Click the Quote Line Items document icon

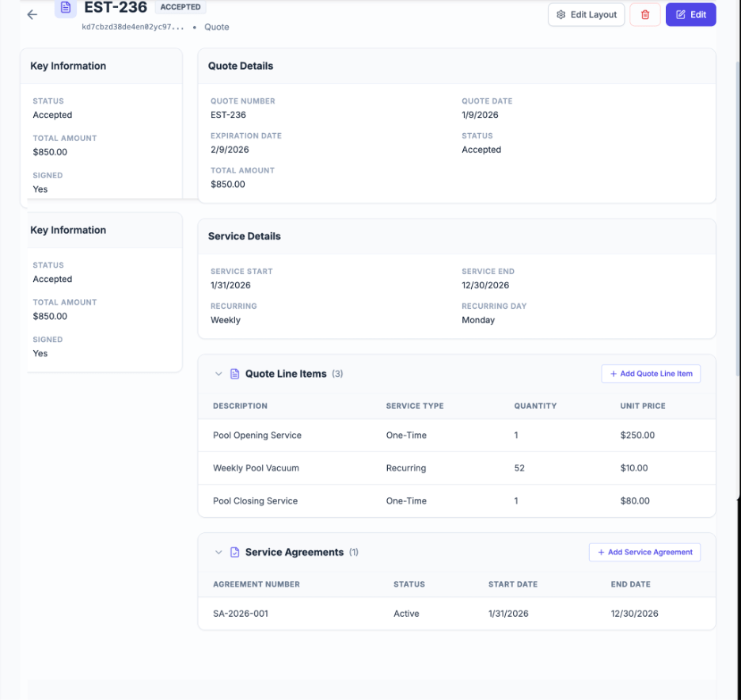coord(234,374)
